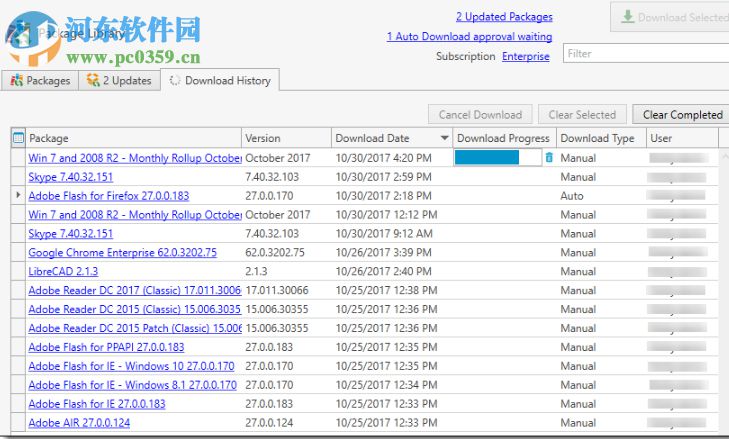Click the Clear Completed button
The height and width of the screenshot is (439, 729).
click(x=682, y=114)
